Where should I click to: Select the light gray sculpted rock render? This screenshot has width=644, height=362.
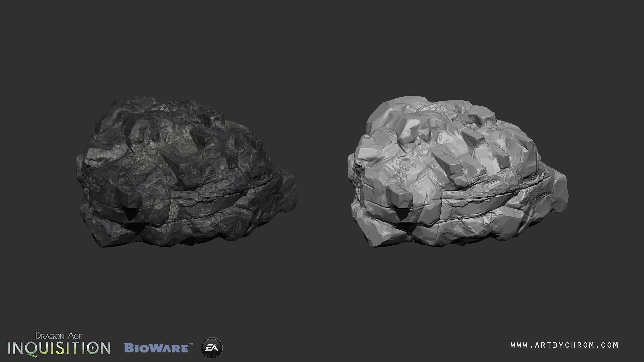[x=458, y=172]
